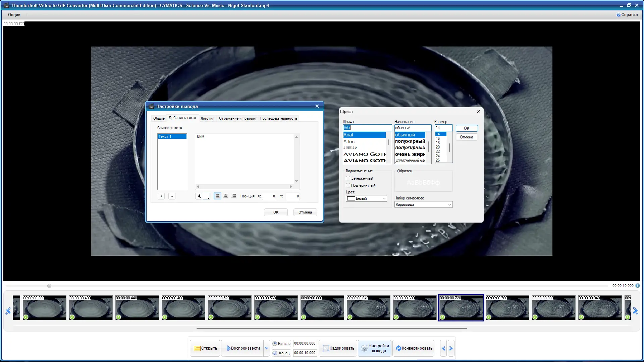Enable the Подчеркнутый underline checkbox
The width and height of the screenshot is (644, 362).
(x=348, y=185)
